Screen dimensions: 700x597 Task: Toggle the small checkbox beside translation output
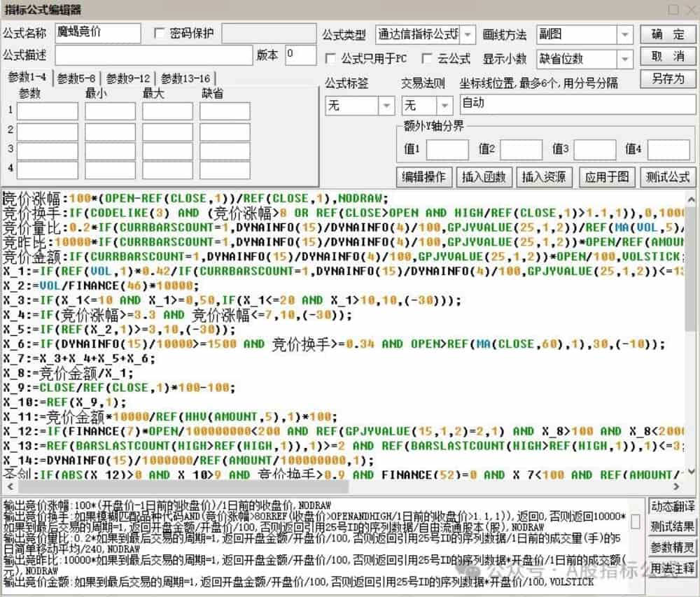(636, 521)
